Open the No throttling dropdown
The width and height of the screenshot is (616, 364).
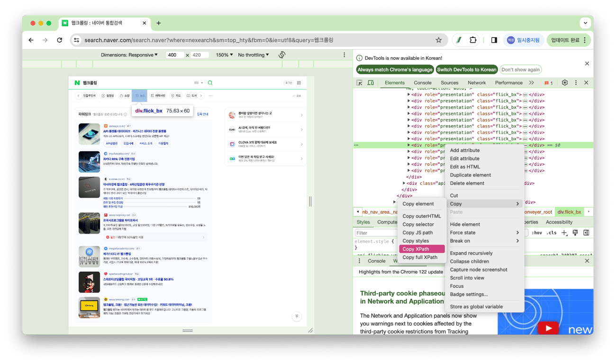(254, 55)
